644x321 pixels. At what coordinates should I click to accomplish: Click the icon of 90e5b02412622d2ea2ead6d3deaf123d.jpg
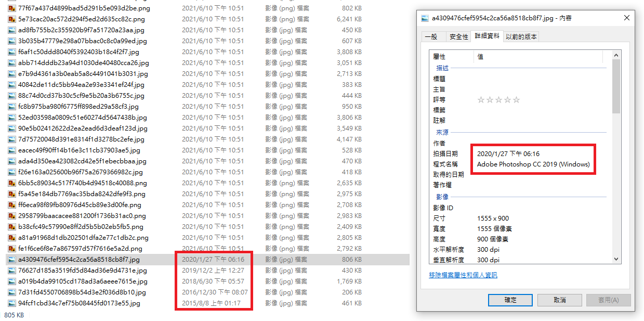pos(12,129)
